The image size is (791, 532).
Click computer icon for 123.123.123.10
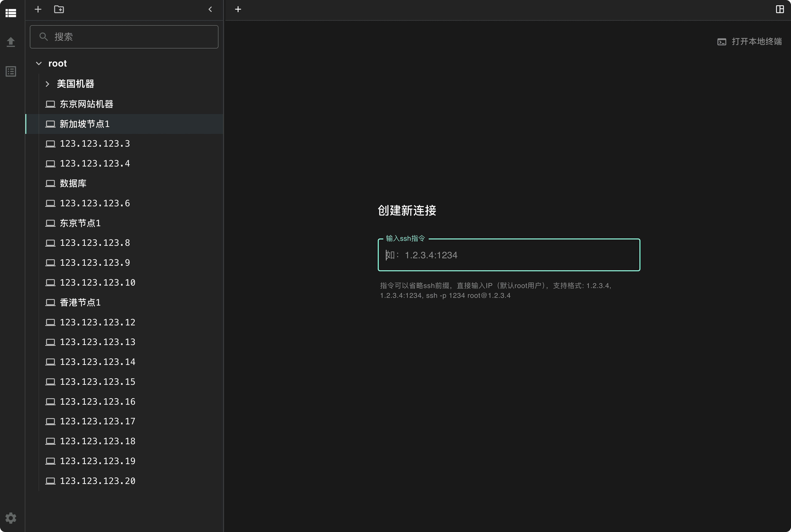(50, 283)
